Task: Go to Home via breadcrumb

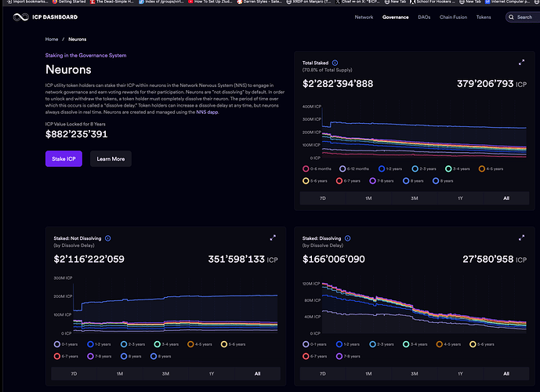Action: (x=52, y=39)
